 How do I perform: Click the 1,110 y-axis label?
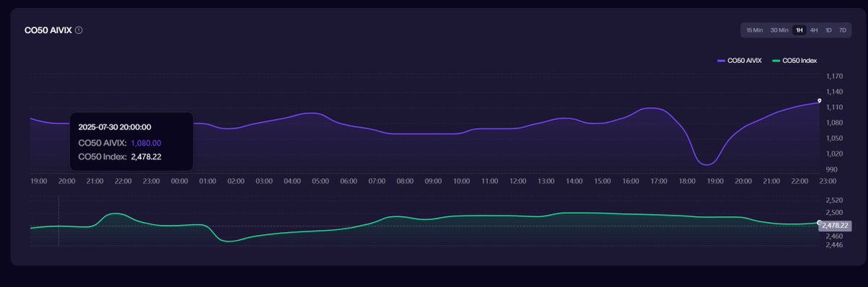(834, 107)
